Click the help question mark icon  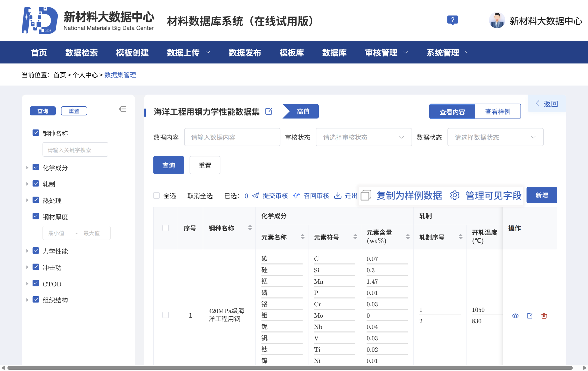(452, 20)
